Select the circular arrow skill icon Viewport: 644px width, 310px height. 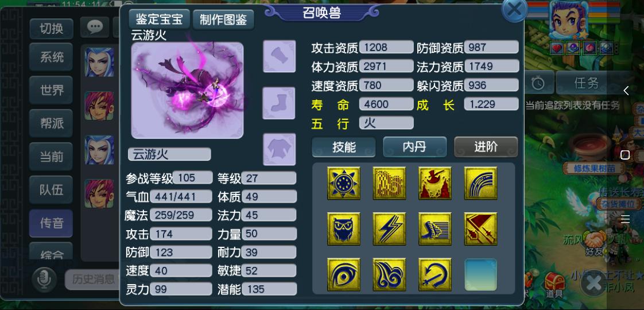pyautogui.click(x=435, y=274)
